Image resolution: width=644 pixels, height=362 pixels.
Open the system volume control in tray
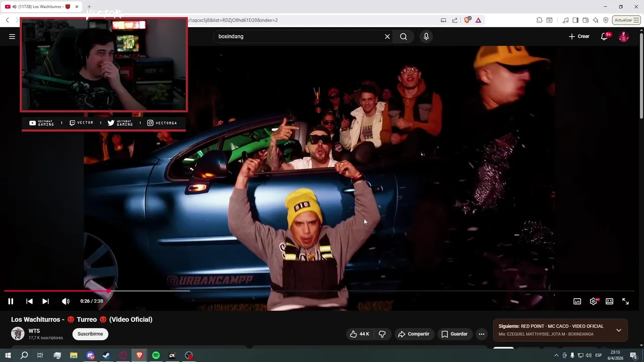coord(589,355)
